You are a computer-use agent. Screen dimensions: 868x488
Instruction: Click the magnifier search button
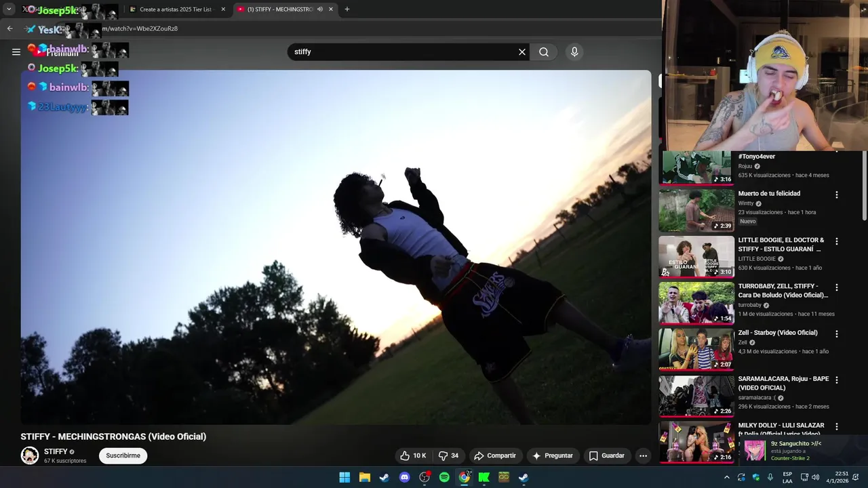click(x=544, y=52)
